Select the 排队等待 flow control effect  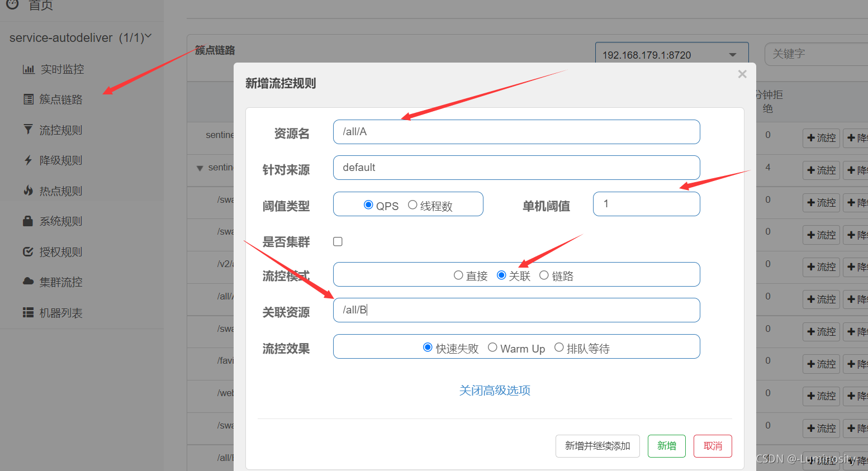tap(559, 348)
